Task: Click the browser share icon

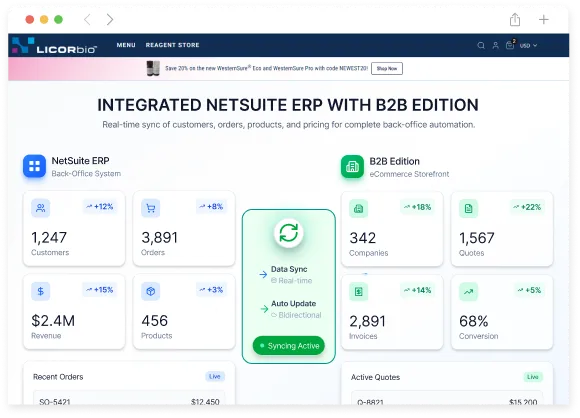Action: coord(515,19)
